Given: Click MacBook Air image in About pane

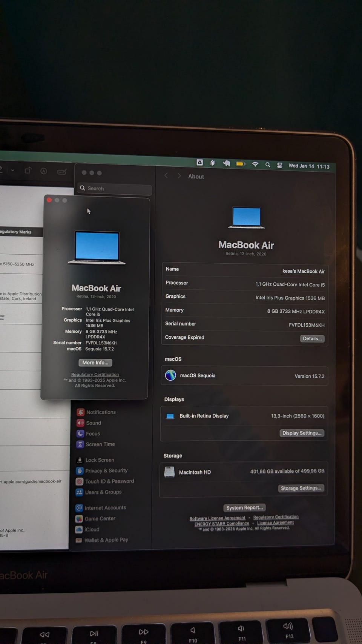Looking at the screenshot, I should [x=247, y=218].
